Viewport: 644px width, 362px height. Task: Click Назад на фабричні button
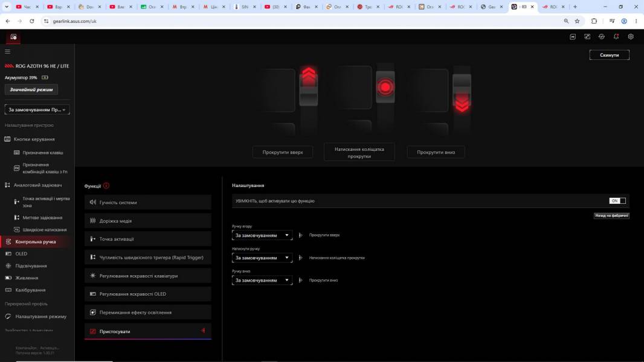coord(611,215)
